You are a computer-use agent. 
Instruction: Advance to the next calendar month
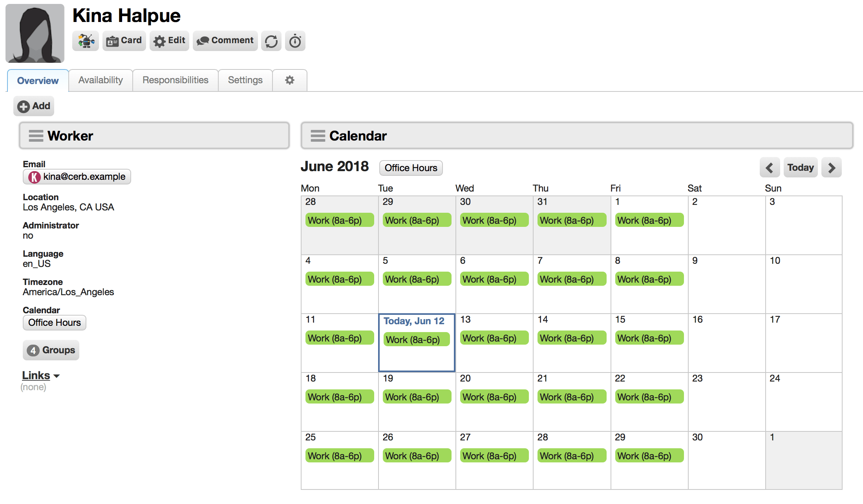832,168
